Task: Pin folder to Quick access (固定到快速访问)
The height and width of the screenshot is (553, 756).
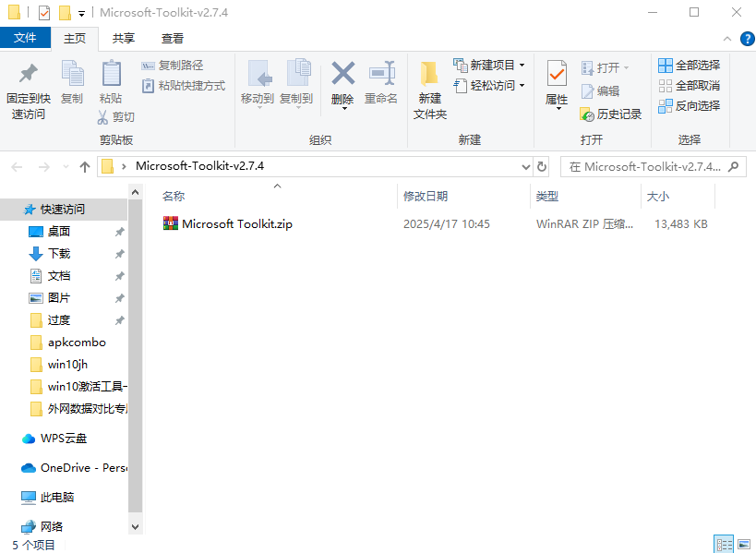Action: (29, 90)
